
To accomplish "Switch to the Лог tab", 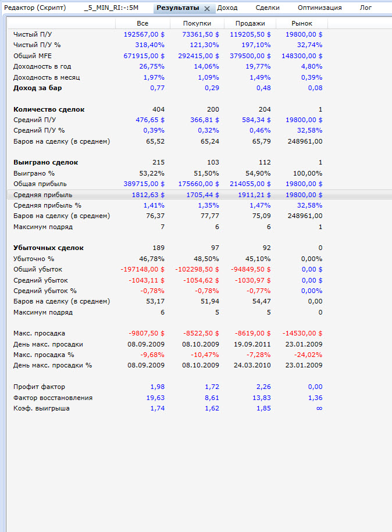I will (365, 8).
